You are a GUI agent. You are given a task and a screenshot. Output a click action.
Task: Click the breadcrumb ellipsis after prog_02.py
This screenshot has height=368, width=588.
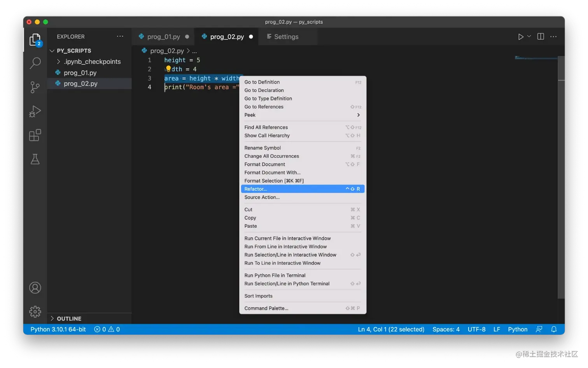coord(194,51)
